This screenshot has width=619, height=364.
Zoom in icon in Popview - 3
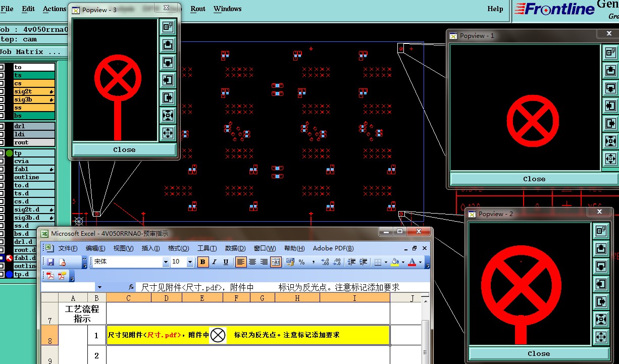[x=168, y=115]
